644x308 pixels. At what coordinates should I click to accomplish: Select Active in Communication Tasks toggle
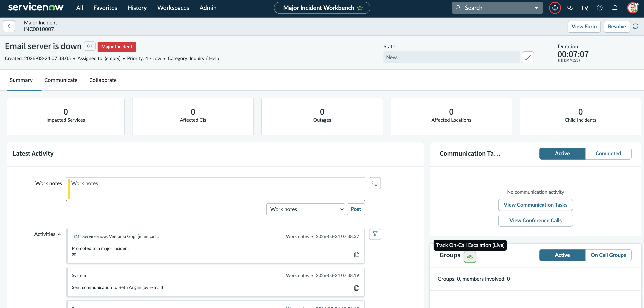[562, 153]
